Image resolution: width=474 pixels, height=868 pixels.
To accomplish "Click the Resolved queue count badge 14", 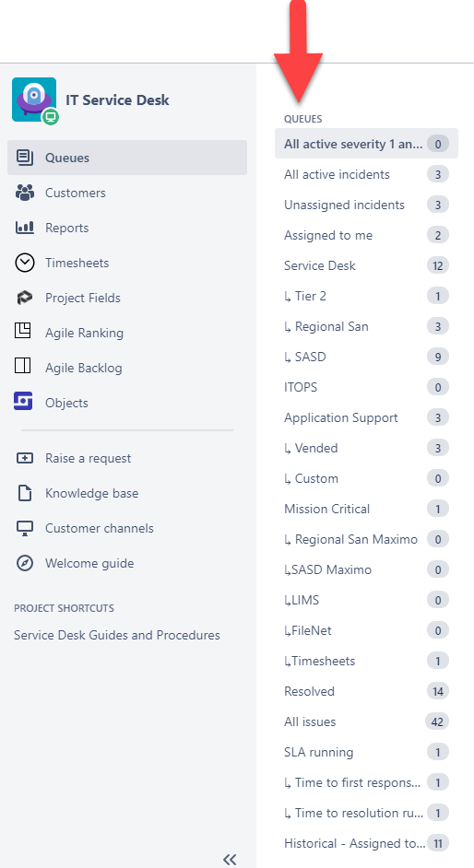I will tap(437, 691).
